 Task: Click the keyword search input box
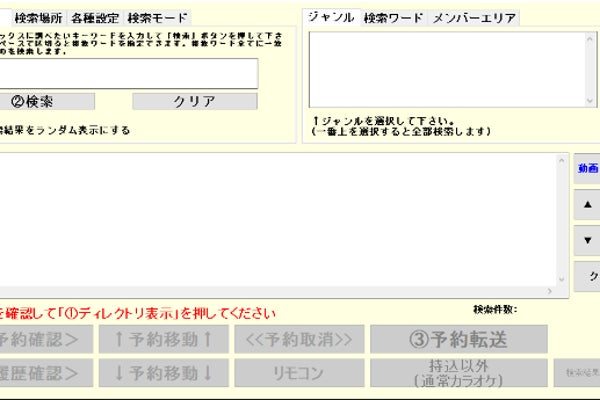tap(128, 73)
